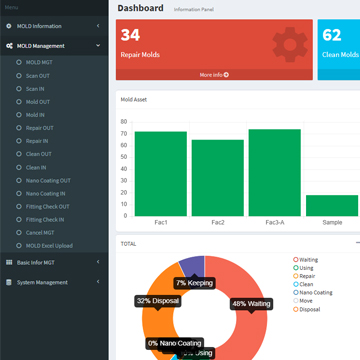The height and width of the screenshot is (360, 360).
Task: Toggle the Waiting legend item in TOTAL chart
Action: click(305, 260)
